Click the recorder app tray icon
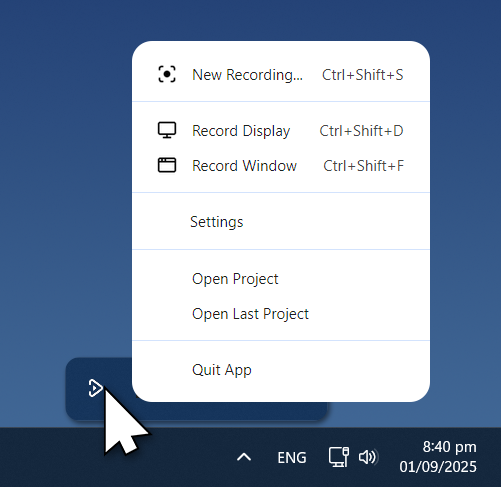Screen dimensions: 501x487 coord(95,388)
